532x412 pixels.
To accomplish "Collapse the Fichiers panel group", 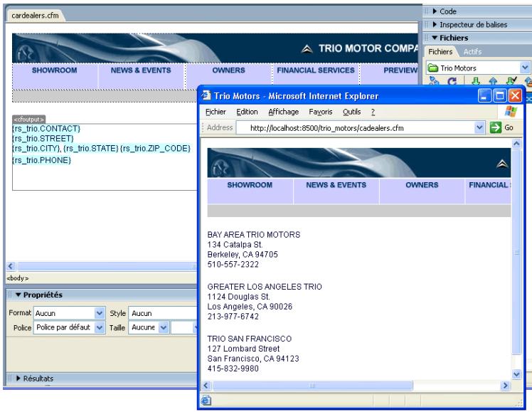I will click(435, 38).
